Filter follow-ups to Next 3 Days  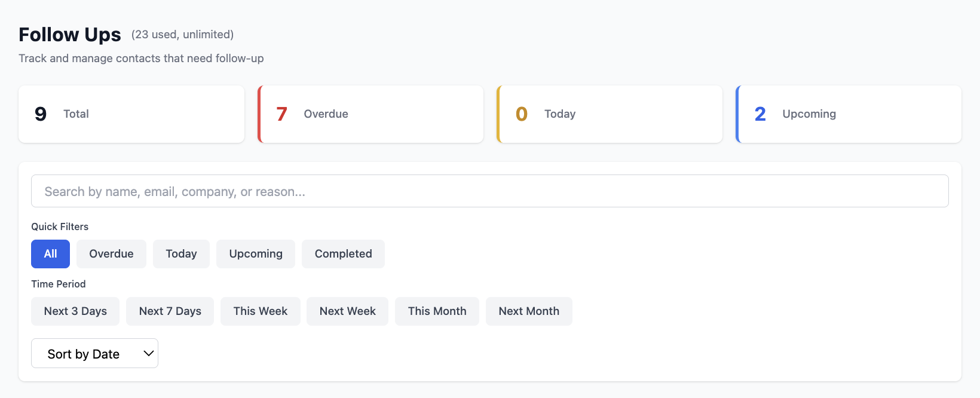75,311
